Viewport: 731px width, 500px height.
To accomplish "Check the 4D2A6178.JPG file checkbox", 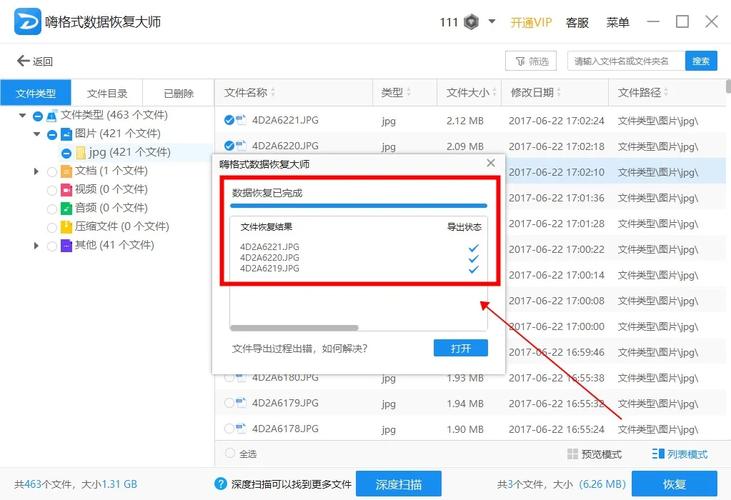I will [x=229, y=429].
